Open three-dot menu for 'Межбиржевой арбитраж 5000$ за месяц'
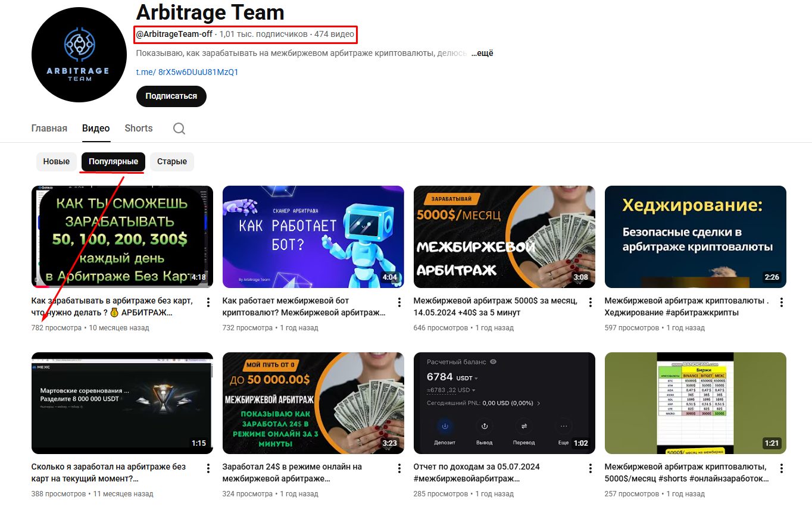The height and width of the screenshot is (510, 812). (591, 302)
